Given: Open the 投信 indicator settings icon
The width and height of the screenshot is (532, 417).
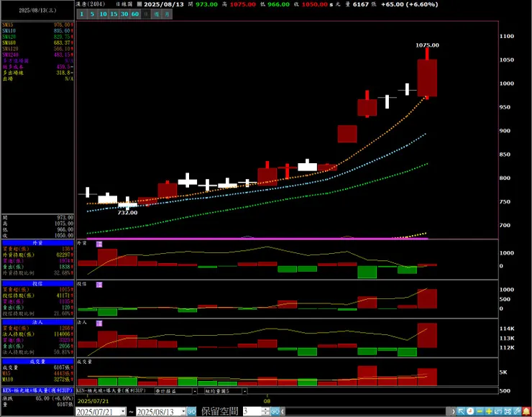Looking at the screenshot, I should tap(99, 284).
